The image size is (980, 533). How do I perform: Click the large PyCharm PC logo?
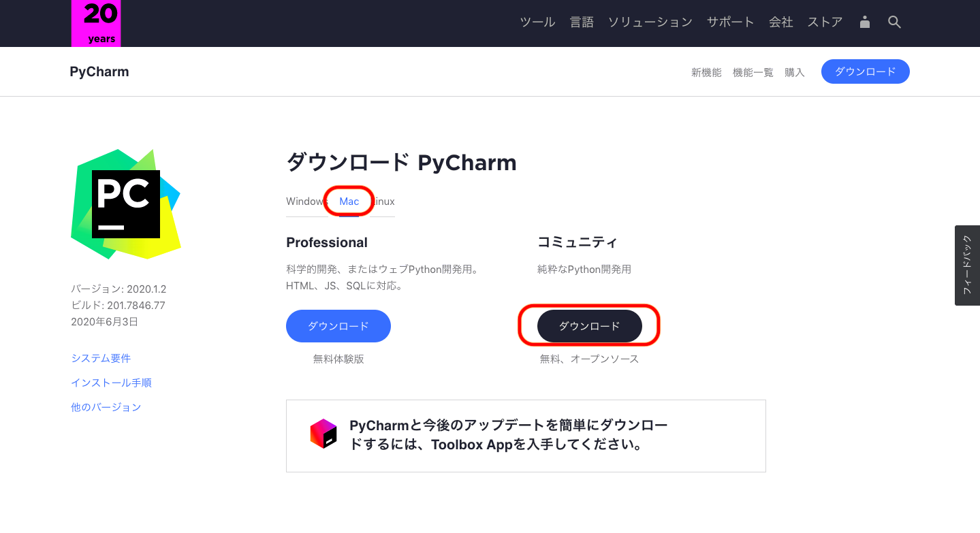coord(126,204)
